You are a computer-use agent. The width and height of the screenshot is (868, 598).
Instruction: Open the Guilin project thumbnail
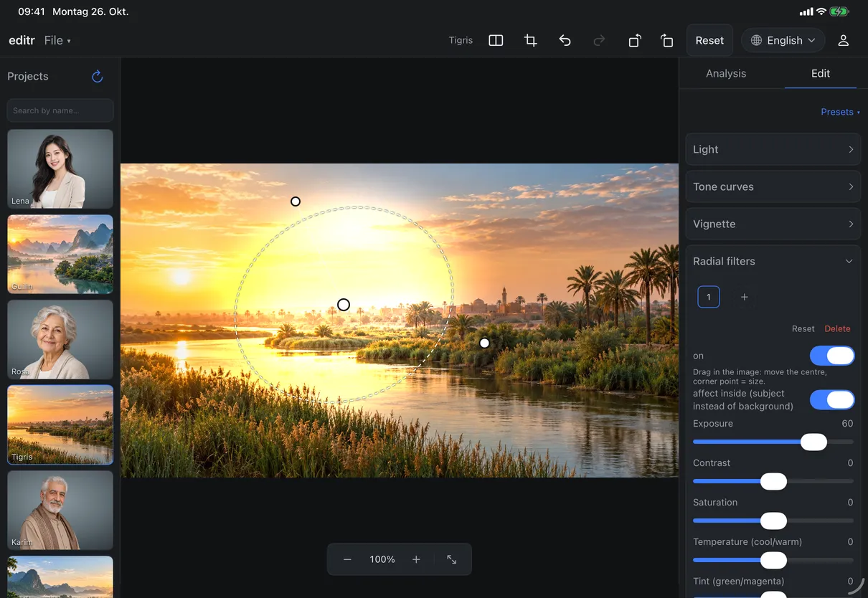coord(60,255)
